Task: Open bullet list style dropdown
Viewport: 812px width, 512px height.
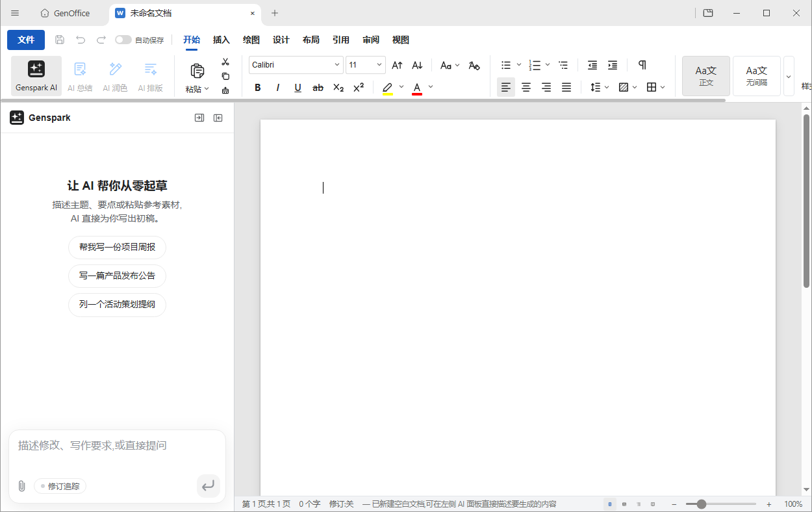Action: point(518,65)
